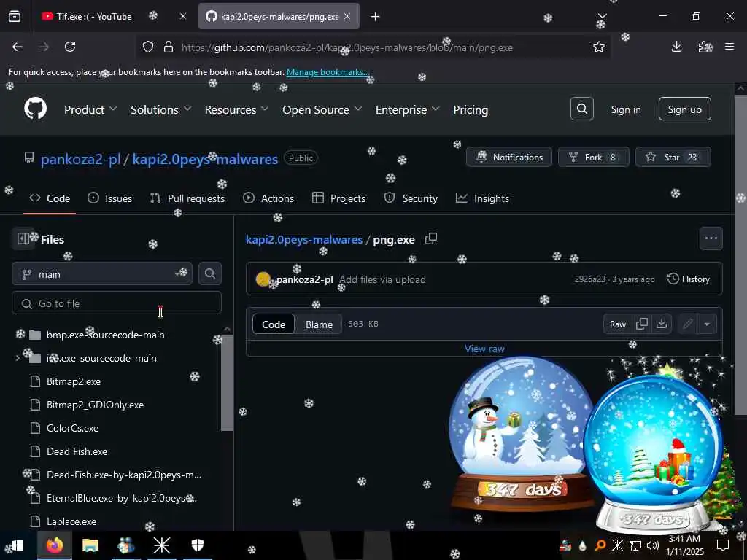Click the Sign up button
The width and height of the screenshot is (747, 560).
pos(684,109)
